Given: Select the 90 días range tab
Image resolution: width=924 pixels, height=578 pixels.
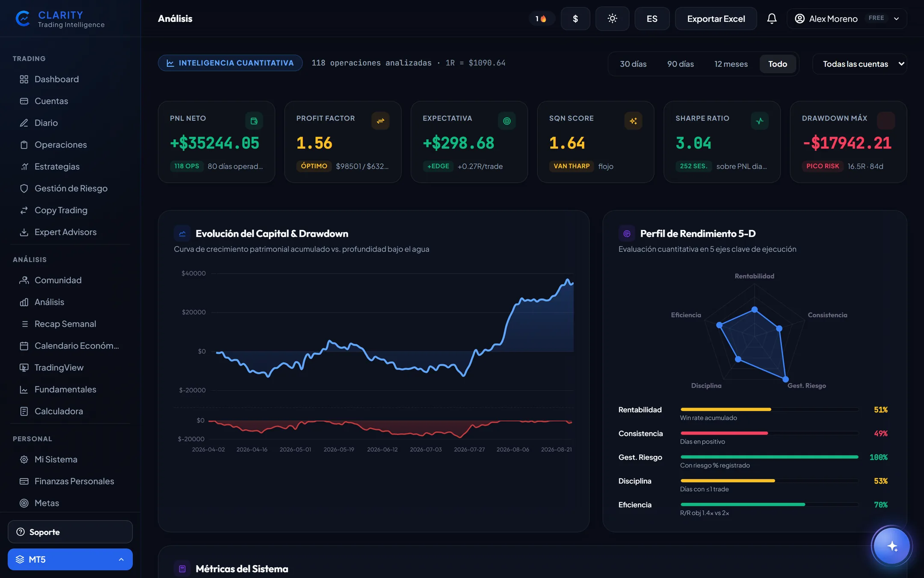Looking at the screenshot, I should click(681, 64).
